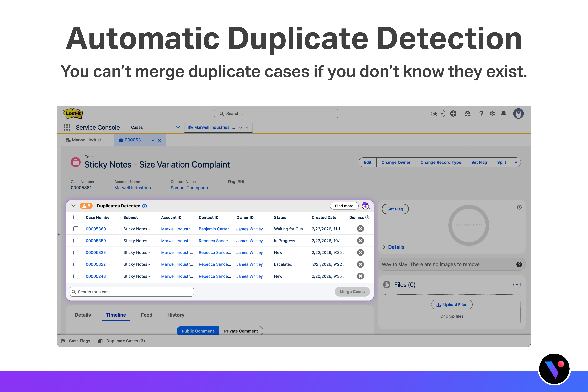Image resolution: width=588 pixels, height=392 pixels.
Task: Check the box for case 00005359
Action: (x=76, y=241)
